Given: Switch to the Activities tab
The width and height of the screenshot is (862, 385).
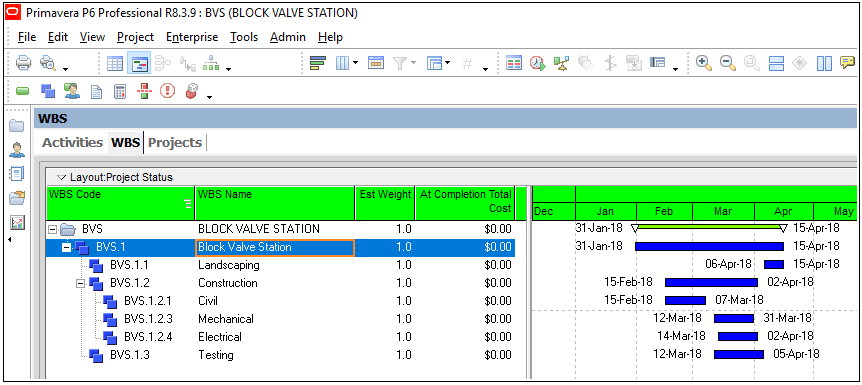Looking at the screenshot, I should point(73,142).
